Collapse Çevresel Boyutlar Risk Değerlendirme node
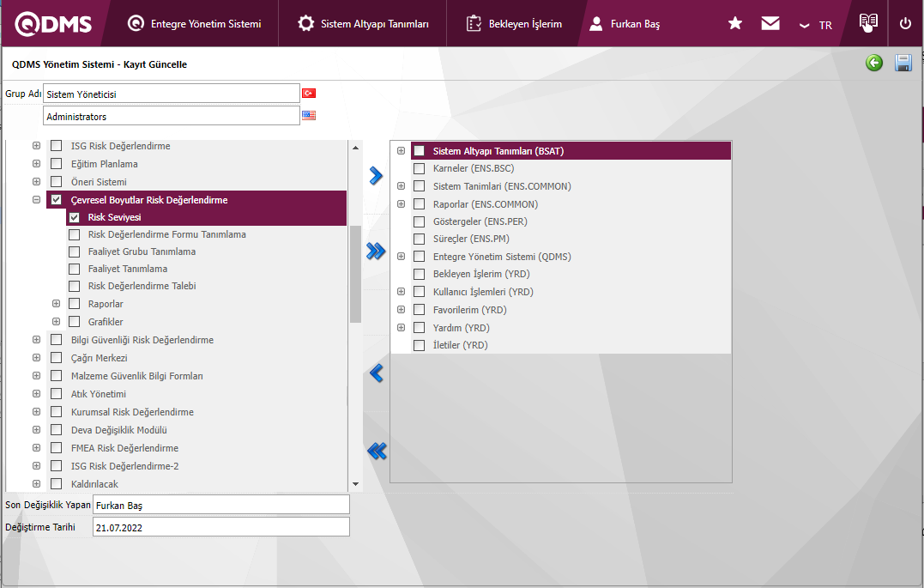The image size is (924, 588). click(36, 200)
